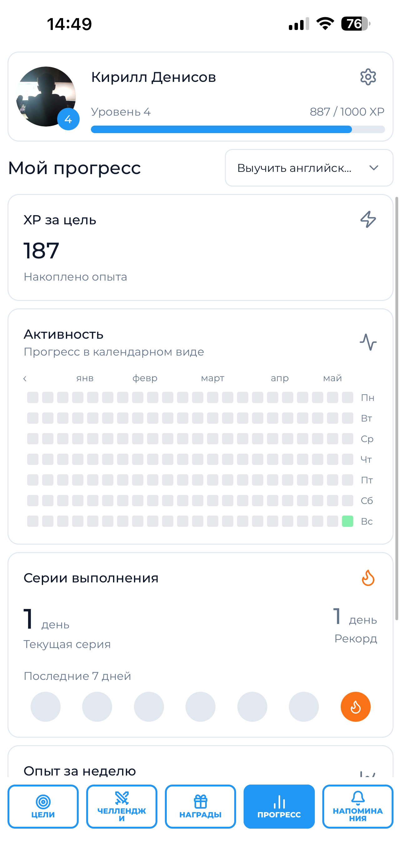The height and width of the screenshot is (868, 401).
Task: Tap the bell Напоминания icon
Action: 358,798
